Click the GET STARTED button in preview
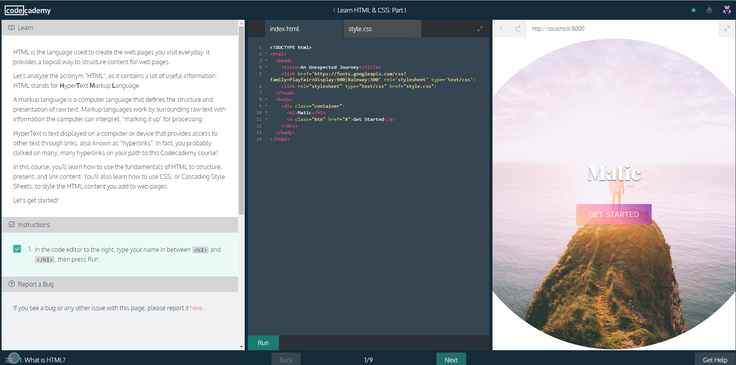Image resolution: width=736 pixels, height=365 pixels. (613, 214)
